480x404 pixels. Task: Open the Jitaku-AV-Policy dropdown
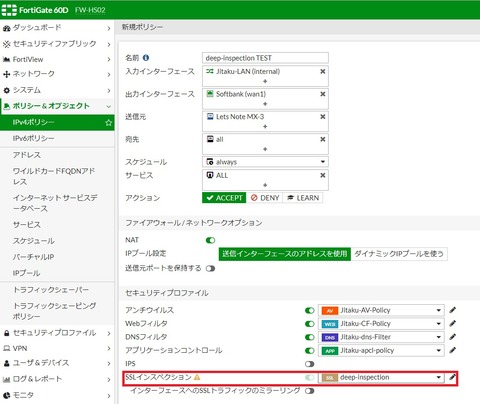(x=381, y=310)
